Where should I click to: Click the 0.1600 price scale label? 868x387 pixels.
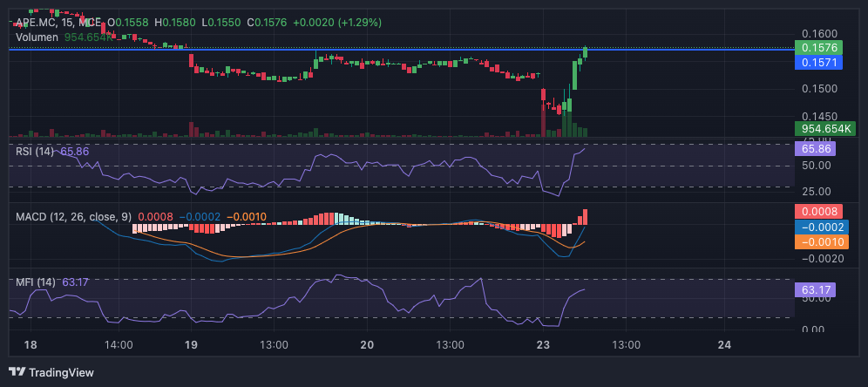818,33
